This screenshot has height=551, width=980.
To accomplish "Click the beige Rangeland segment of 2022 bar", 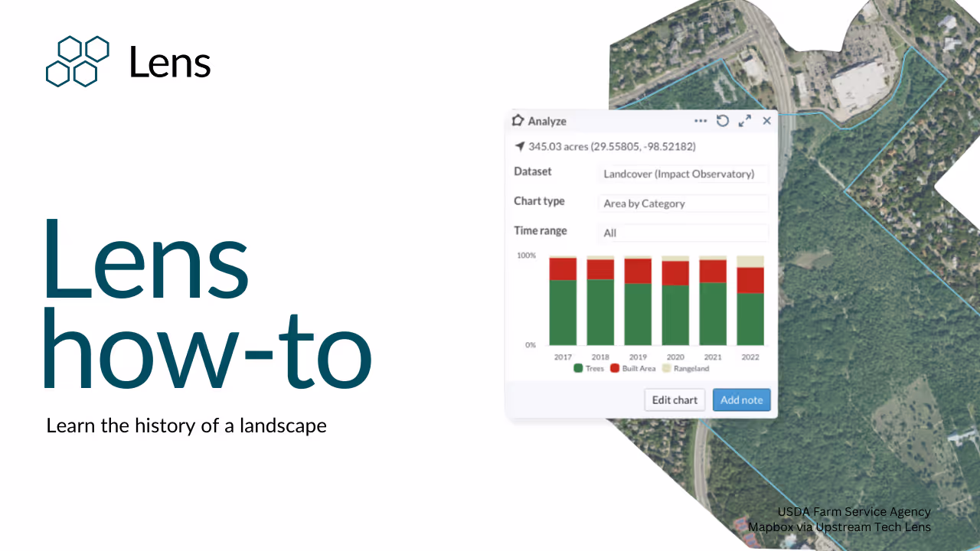I will click(x=750, y=261).
